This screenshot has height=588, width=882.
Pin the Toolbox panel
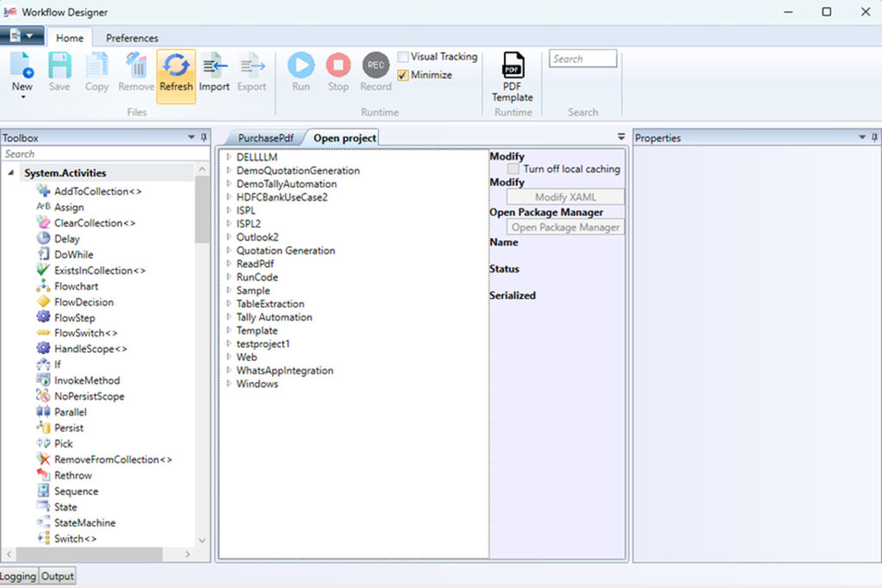[x=203, y=137]
